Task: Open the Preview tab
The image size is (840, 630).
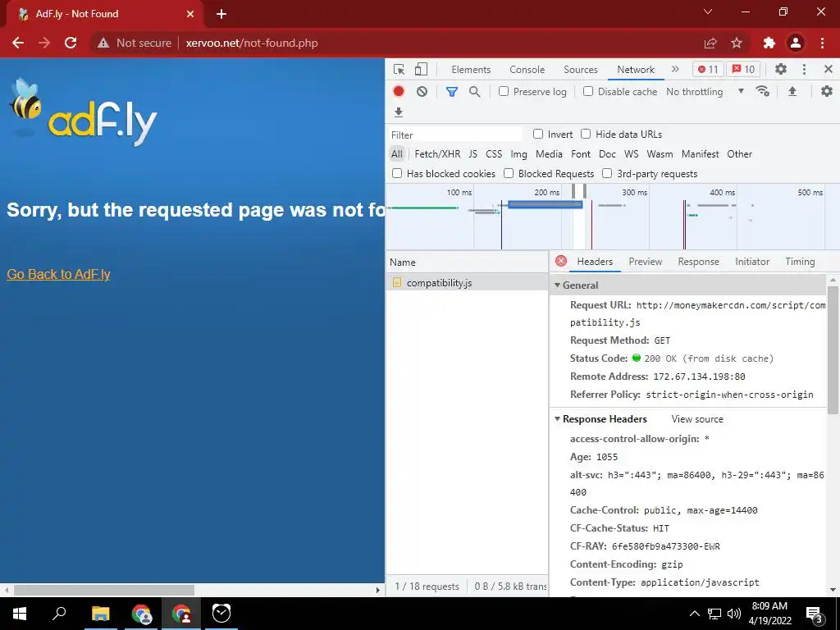Action: pyautogui.click(x=645, y=262)
